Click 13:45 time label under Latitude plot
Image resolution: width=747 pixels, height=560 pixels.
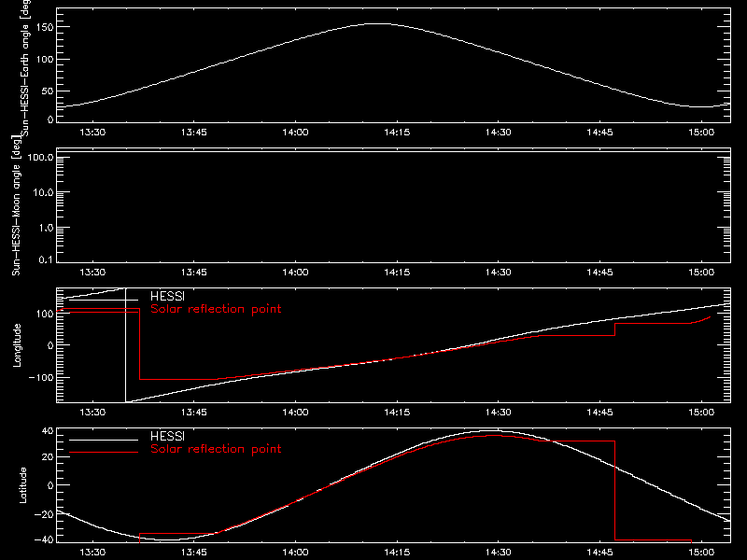point(194,553)
